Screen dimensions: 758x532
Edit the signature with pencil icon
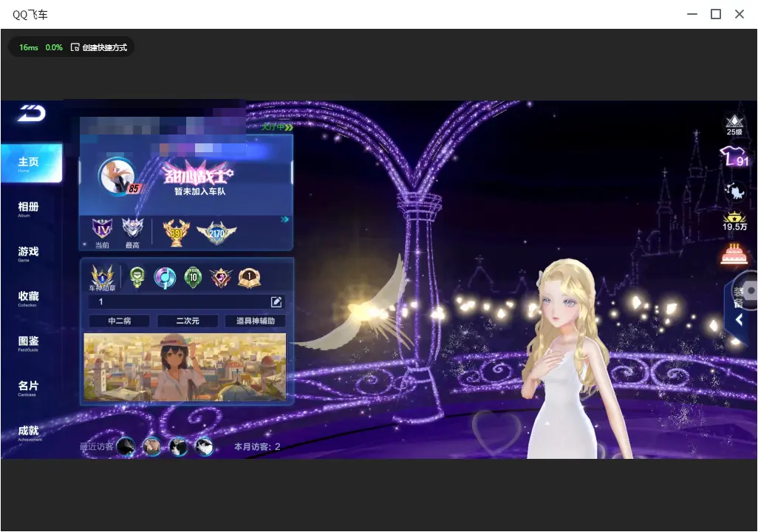point(276,301)
